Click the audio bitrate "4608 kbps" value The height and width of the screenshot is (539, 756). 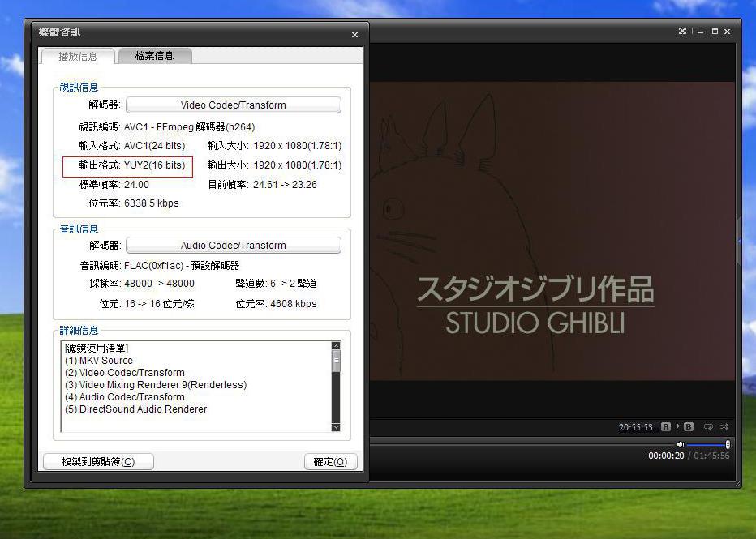pyautogui.click(x=293, y=303)
